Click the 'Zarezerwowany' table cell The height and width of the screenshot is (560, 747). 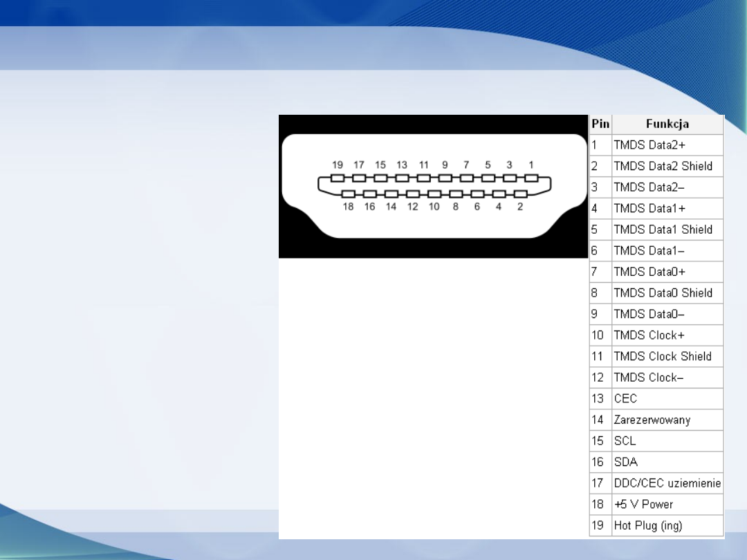point(652,420)
